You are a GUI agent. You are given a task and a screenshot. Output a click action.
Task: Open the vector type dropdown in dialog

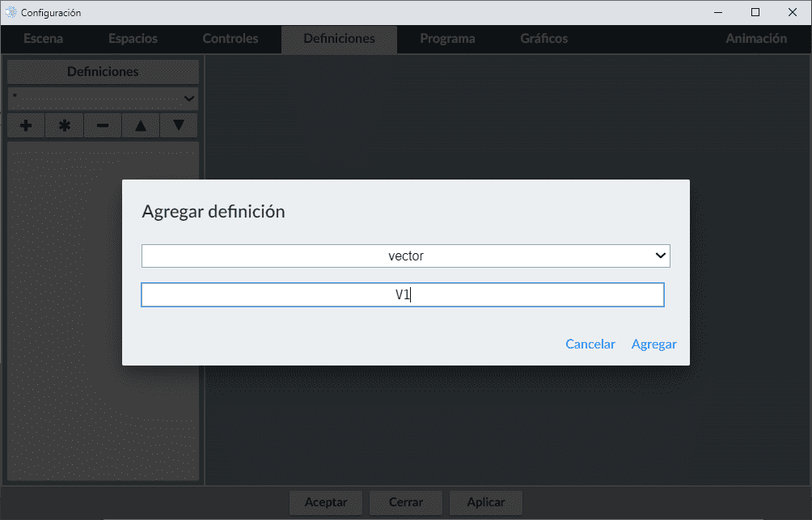pyautogui.click(x=405, y=256)
